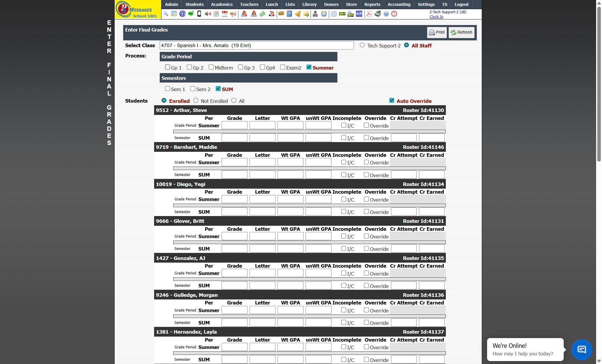Open the Select Class dropdown

click(256, 45)
